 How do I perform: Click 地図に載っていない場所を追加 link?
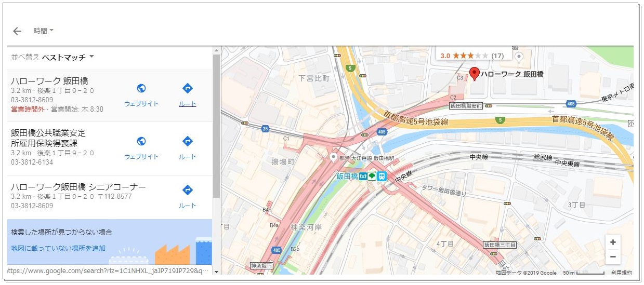pyautogui.click(x=58, y=248)
